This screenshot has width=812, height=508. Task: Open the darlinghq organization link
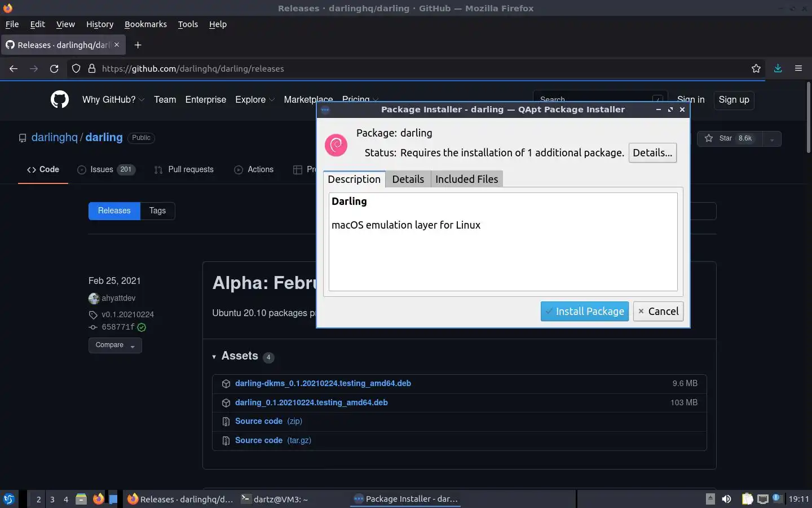click(54, 137)
